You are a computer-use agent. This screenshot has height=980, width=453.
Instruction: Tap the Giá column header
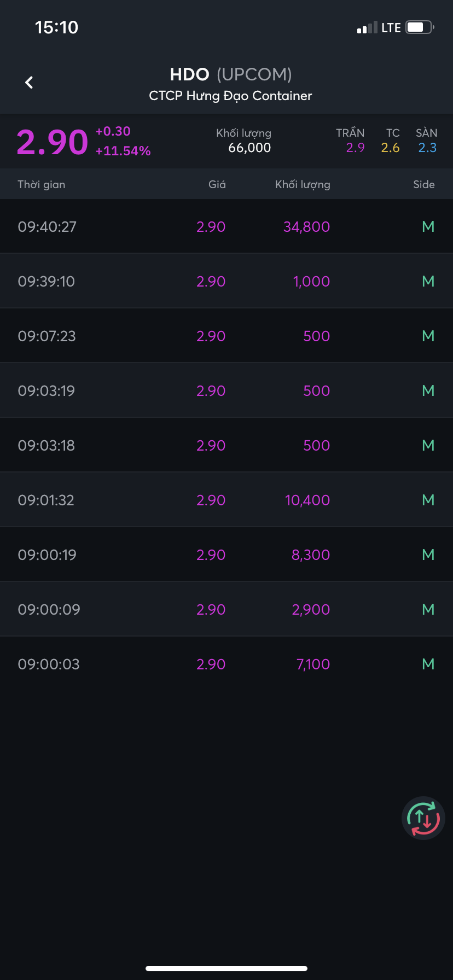[x=217, y=184]
